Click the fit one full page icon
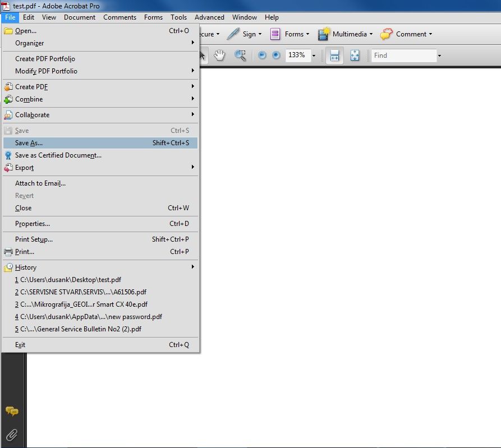This screenshot has height=448, width=501. pos(355,56)
